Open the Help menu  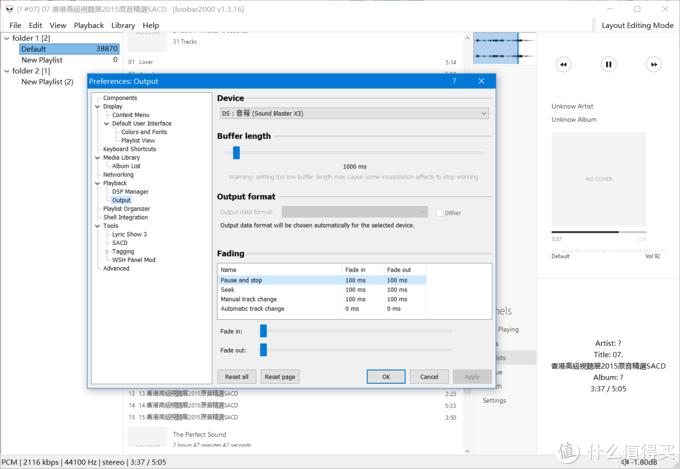151,25
